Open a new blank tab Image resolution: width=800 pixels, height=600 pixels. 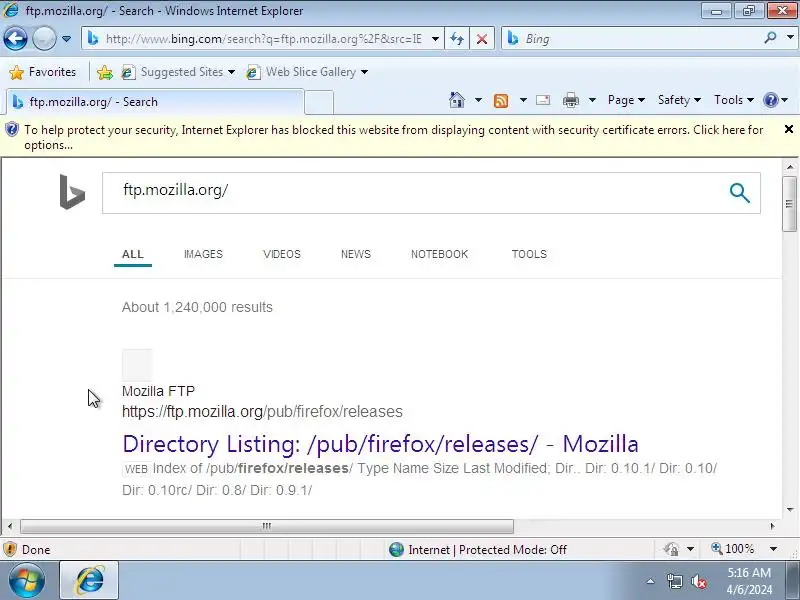(x=319, y=102)
